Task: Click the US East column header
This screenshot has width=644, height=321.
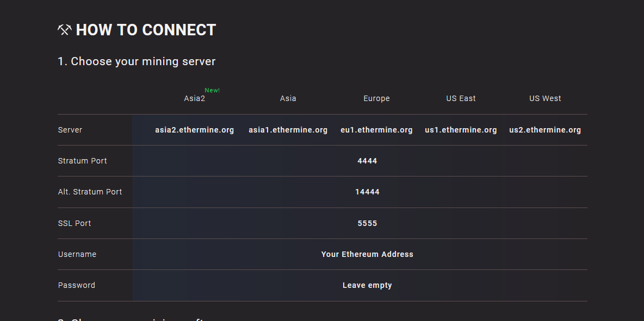Action: pyautogui.click(x=461, y=98)
